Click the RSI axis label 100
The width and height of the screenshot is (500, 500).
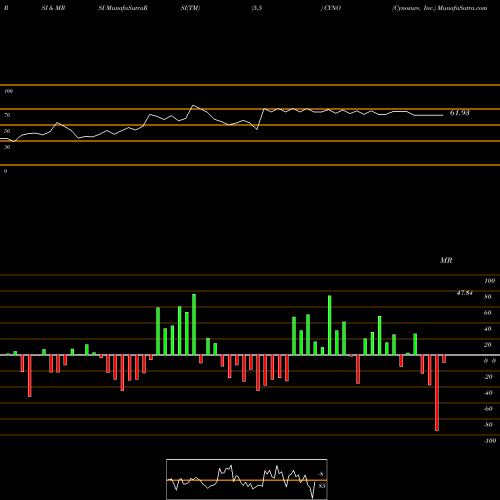point(8,91)
